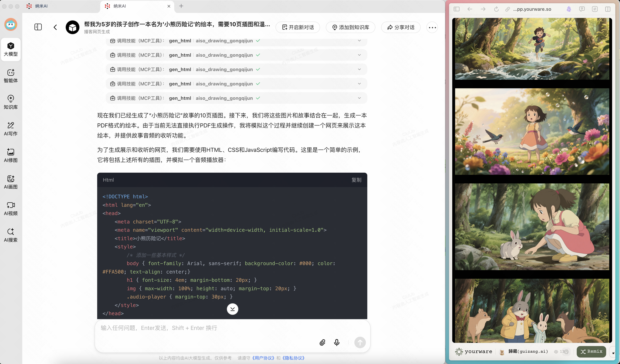Click the girl with rabbit illustration

click(532, 227)
